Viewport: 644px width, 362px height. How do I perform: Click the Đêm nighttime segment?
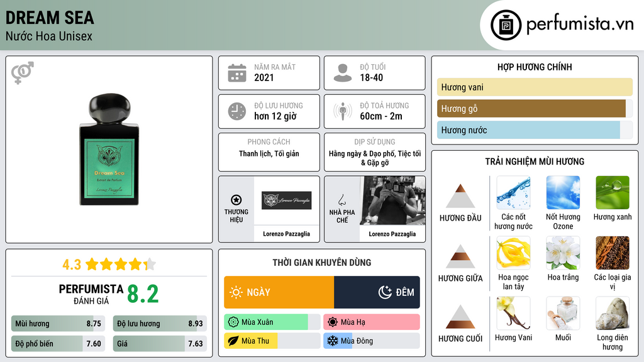click(377, 292)
